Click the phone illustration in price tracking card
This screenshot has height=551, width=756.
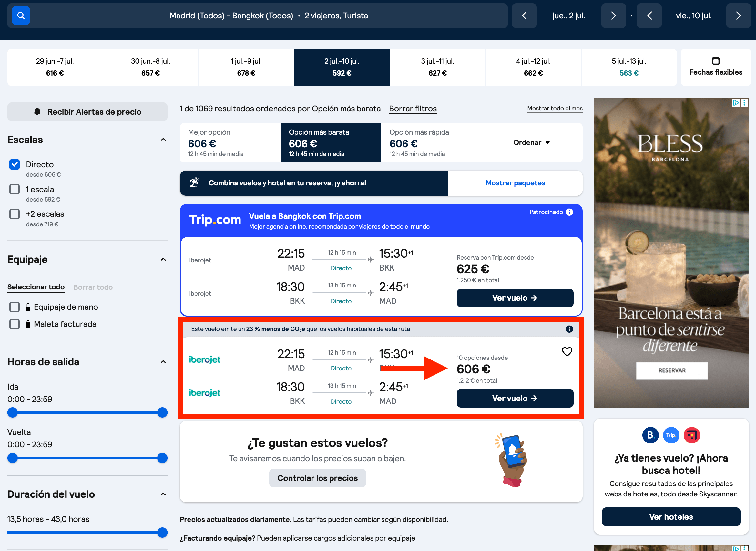coord(512,460)
